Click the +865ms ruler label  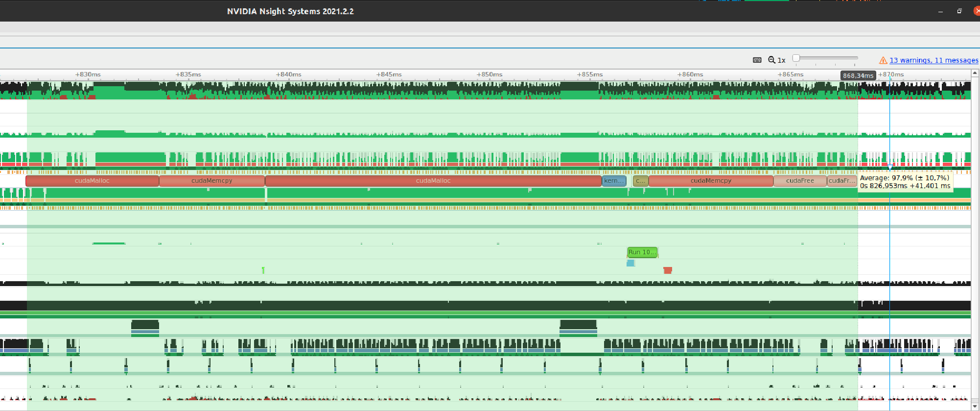click(790, 74)
